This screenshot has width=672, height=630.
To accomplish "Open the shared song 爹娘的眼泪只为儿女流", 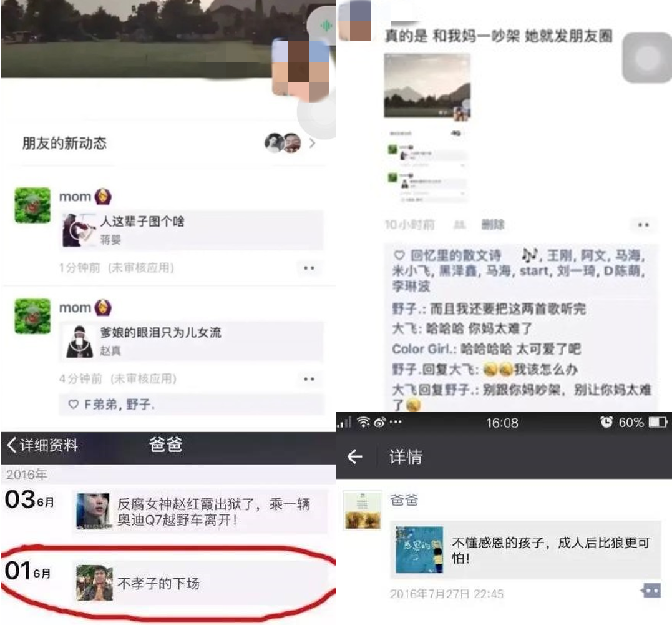I will point(192,341).
